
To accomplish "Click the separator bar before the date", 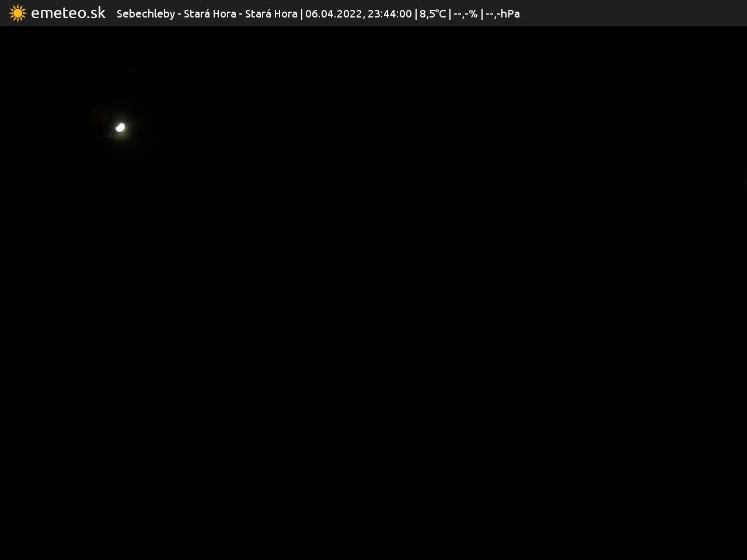I will tap(301, 13).
